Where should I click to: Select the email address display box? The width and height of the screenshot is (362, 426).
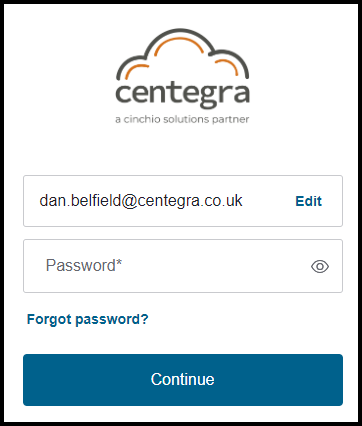(x=183, y=201)
